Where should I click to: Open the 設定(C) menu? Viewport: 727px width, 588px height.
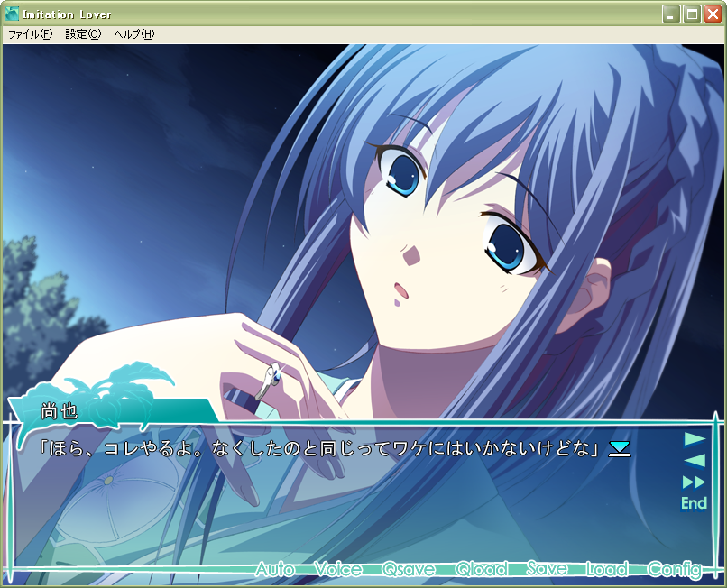tap(83, 34)
